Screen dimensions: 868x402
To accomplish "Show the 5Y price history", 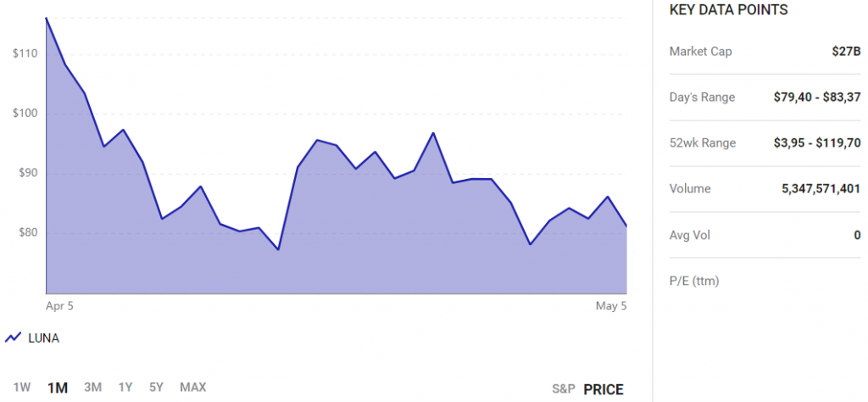I will pyautogui.click(x=157, y=387).
